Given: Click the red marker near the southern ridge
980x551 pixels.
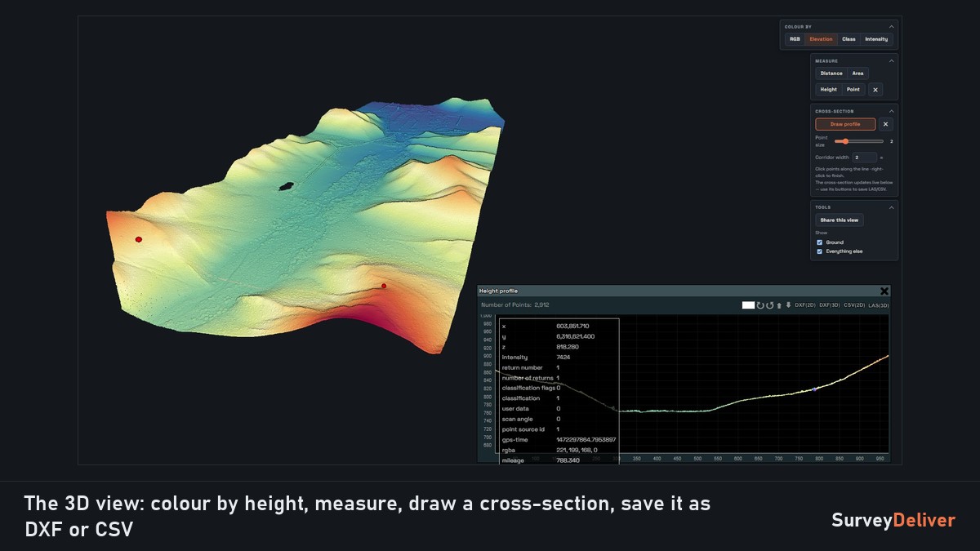Looking at the screenshot, I should (384, 286).
